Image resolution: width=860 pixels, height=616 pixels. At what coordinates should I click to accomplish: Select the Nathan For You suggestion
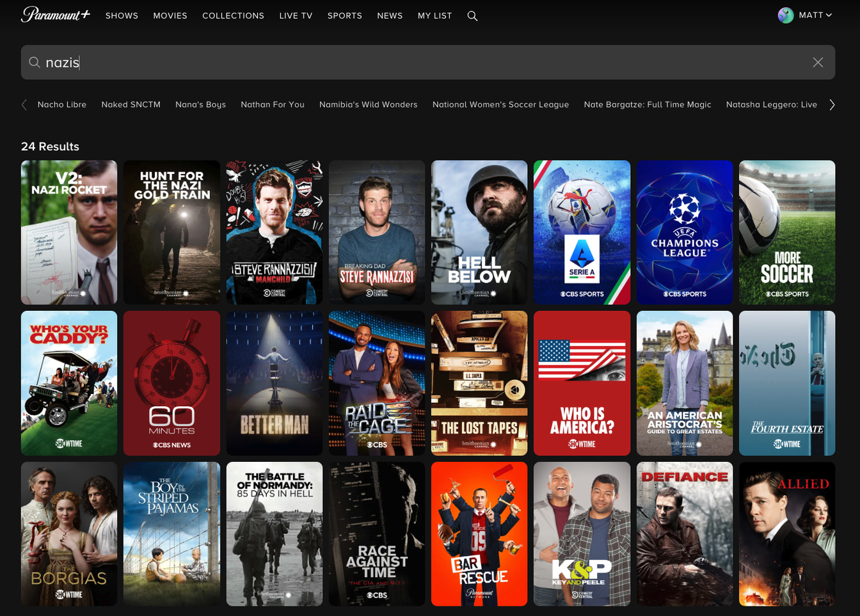273,104
